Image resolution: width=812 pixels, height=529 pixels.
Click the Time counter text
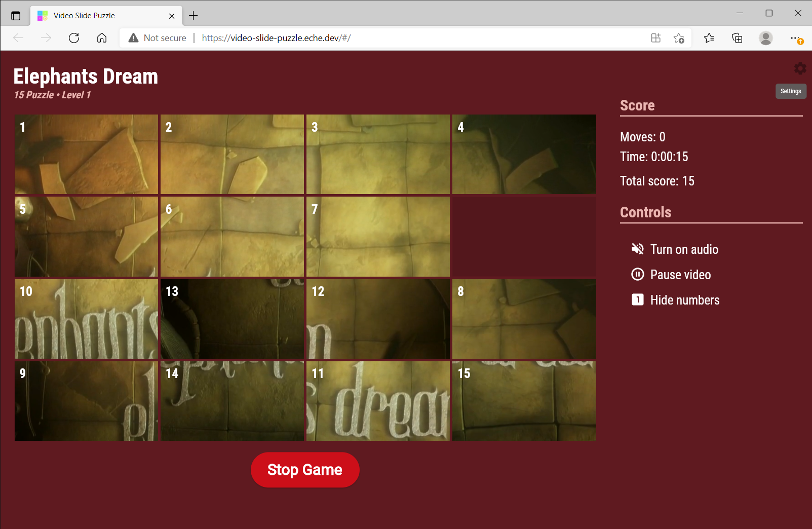coord(654,157)
